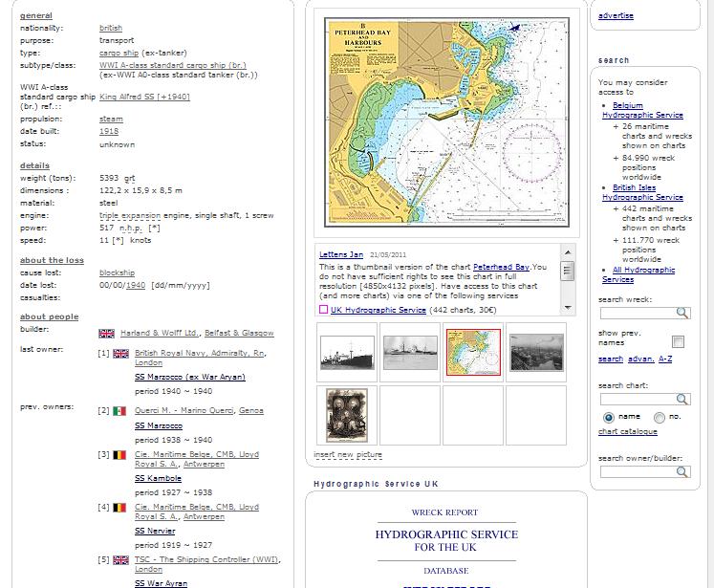714x588 pixels.
Task: Open the Peterhead Bay chart link
Action: [x=501, y=267]
